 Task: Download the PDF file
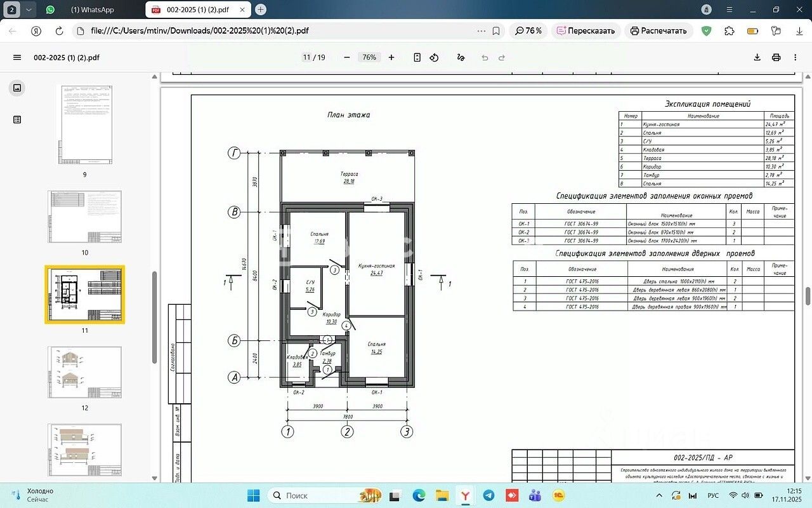(757, 57)
